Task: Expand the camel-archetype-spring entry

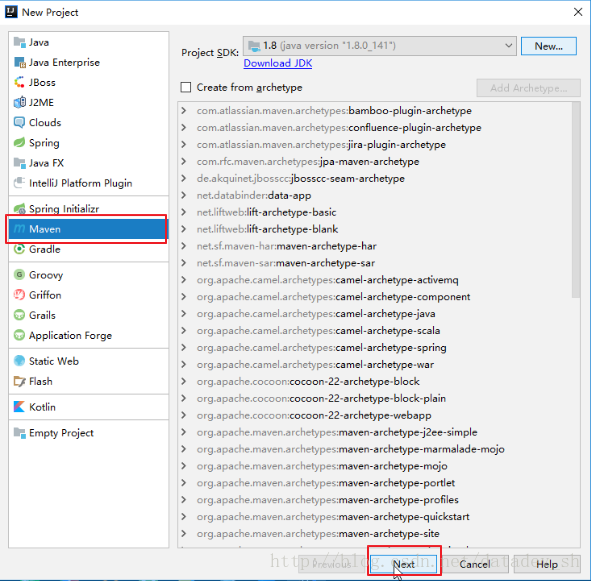Action: 184,347
